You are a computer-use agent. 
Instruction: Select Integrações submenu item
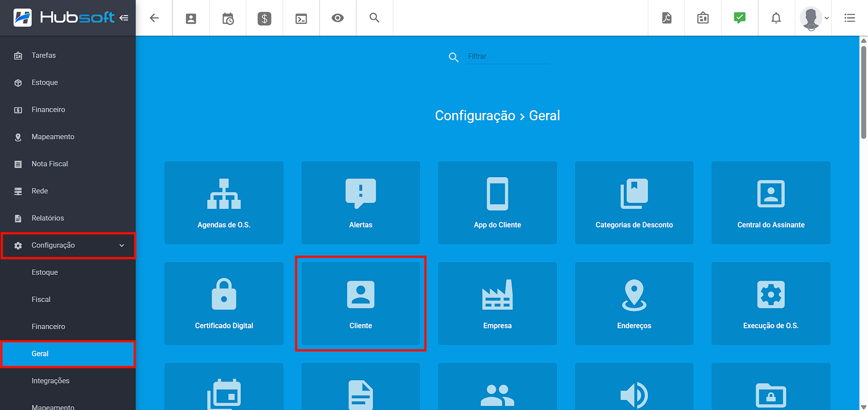click(68, 381)
